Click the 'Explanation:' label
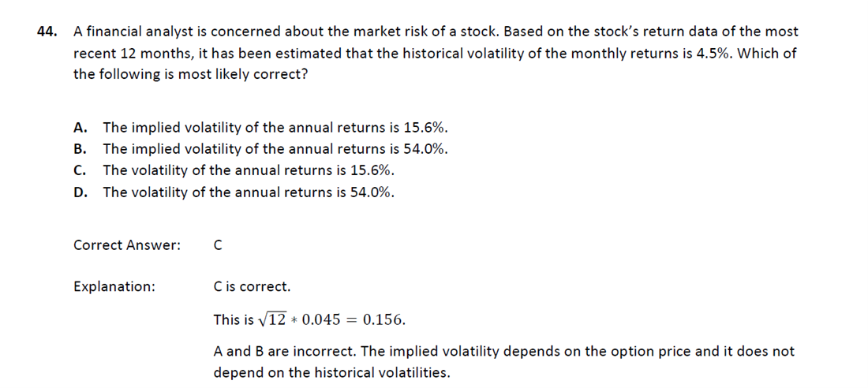Screen dimensions: 868x388 click(x=114, y=287)
